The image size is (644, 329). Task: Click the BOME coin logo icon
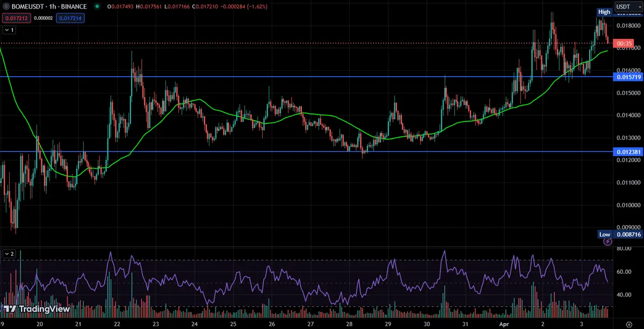click(x=6, y=6)
